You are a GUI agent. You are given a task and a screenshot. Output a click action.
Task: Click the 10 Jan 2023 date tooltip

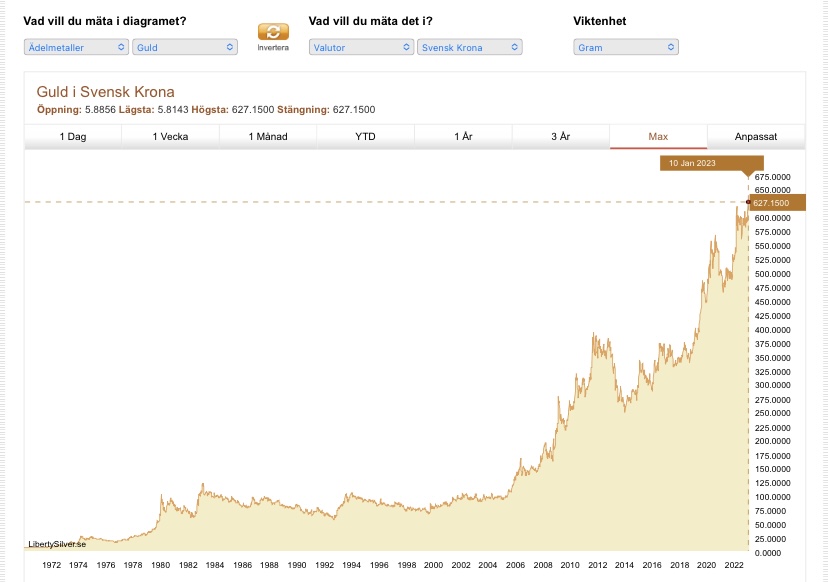(711, 163)
